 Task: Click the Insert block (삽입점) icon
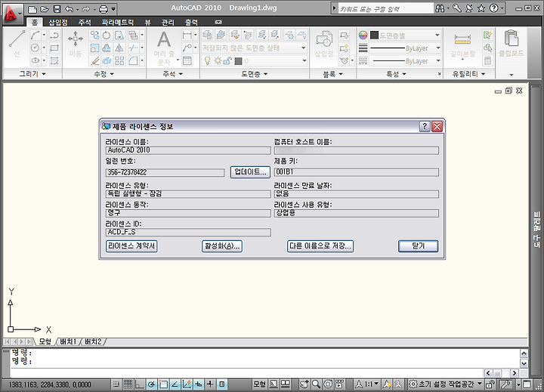pos(324,43)
